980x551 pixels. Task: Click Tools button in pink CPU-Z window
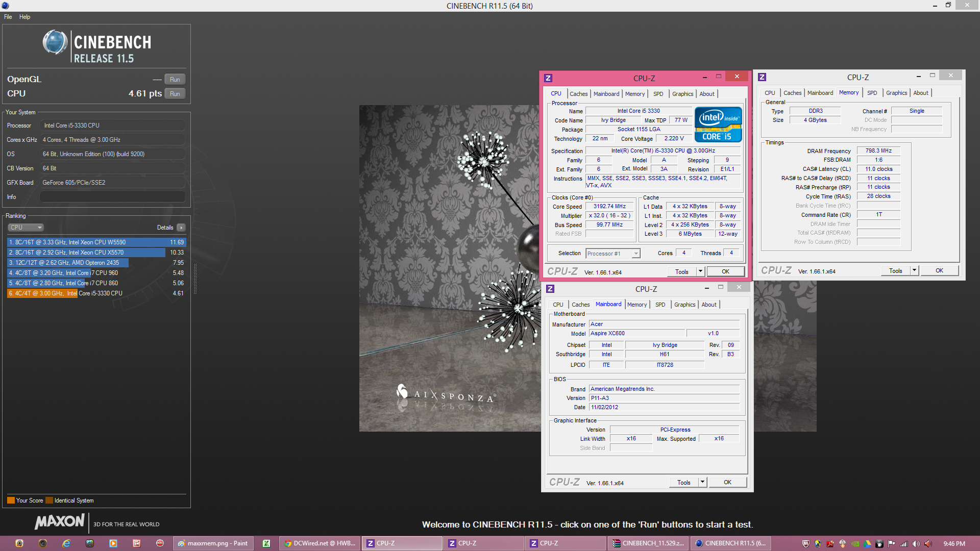pos(682,271)
